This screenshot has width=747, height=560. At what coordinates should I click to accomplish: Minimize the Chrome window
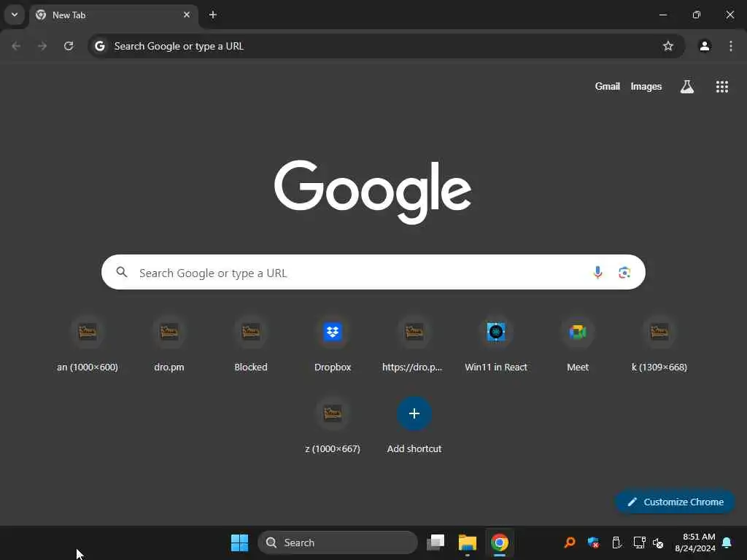pos(662,15)
